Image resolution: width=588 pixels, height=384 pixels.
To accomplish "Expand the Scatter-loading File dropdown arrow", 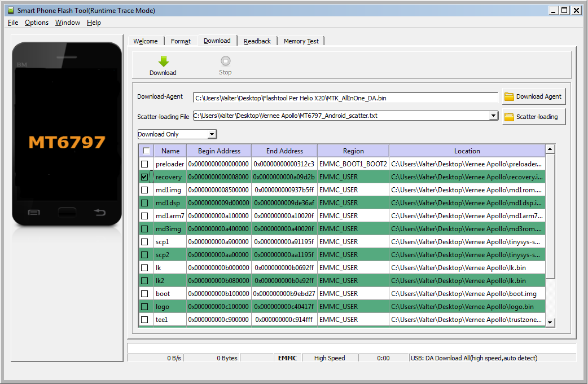I will pyautogui.click(x=493, y=115).
